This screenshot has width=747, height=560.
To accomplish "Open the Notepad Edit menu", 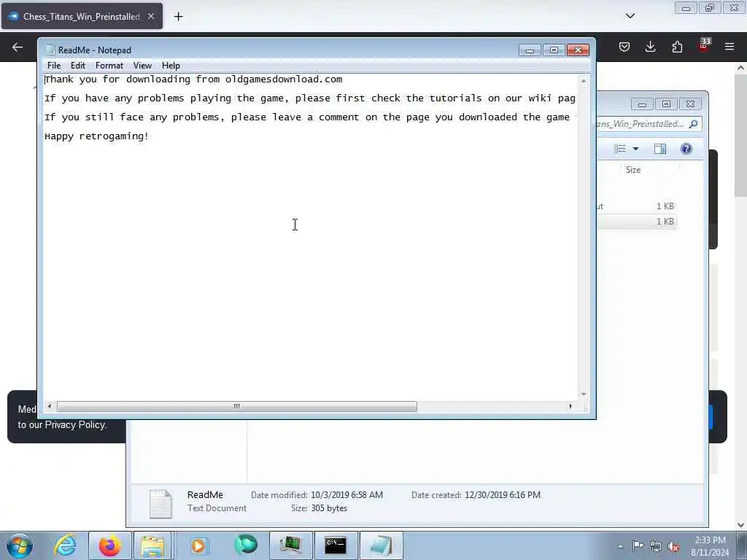I will tap(77, 65).
